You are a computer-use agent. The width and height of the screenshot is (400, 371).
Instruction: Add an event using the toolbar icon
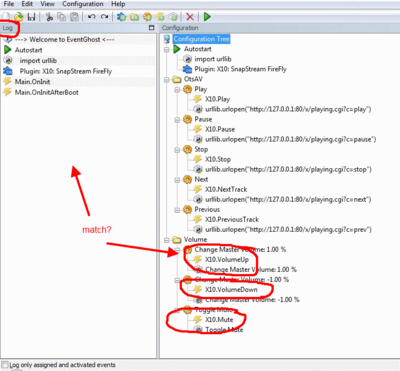(160, 16)
